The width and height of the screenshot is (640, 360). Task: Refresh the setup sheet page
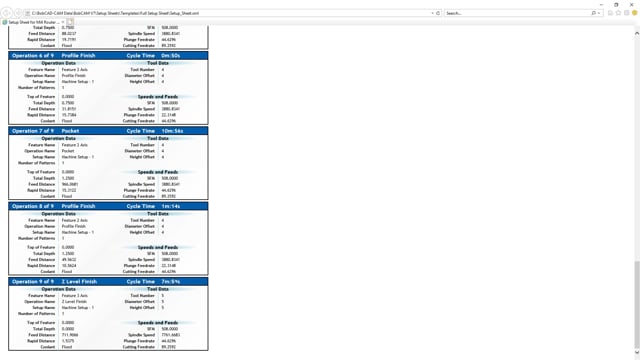438,13
